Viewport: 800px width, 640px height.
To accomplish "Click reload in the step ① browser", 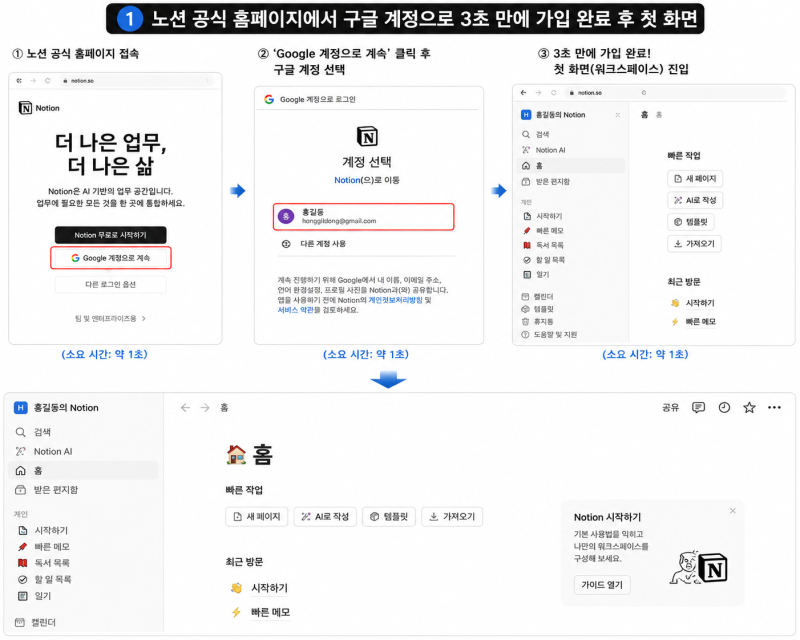I will tap(47, 81).
